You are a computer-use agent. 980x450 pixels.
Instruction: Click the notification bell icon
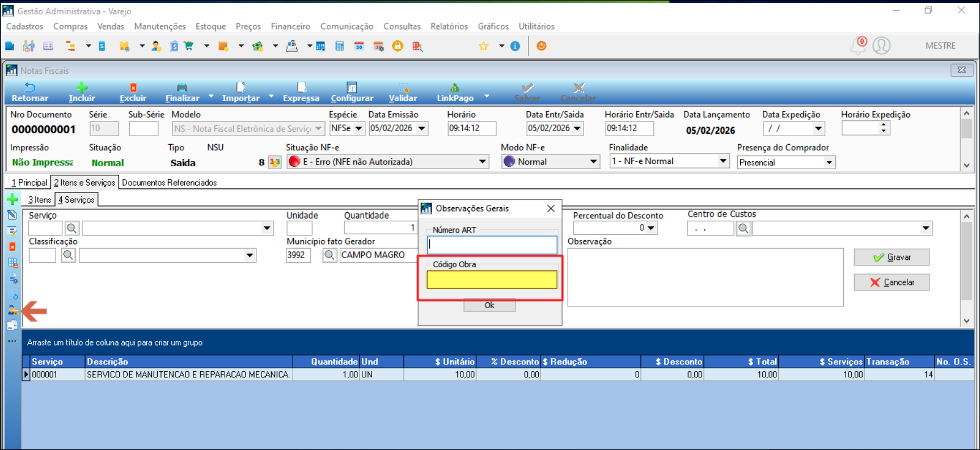tap(857, 46)
